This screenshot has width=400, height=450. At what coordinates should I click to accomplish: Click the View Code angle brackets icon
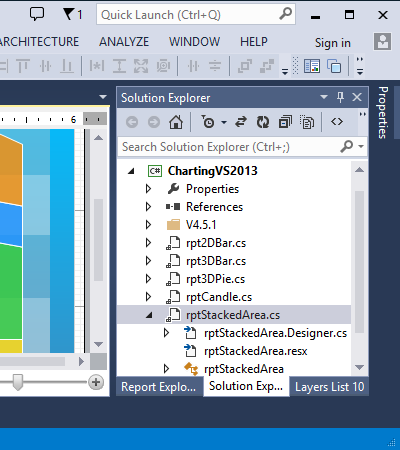337,122
